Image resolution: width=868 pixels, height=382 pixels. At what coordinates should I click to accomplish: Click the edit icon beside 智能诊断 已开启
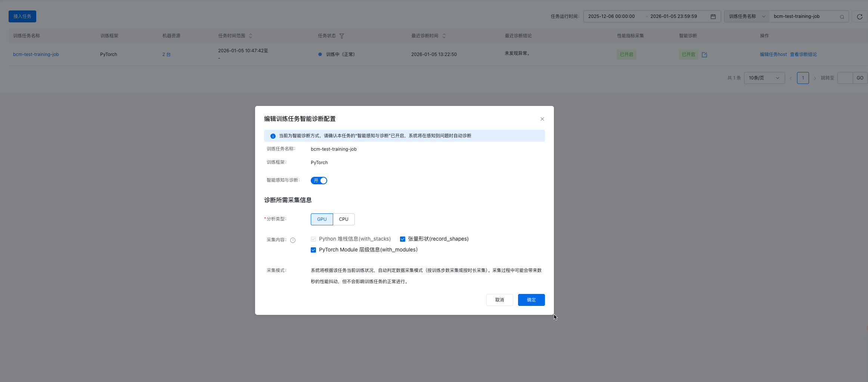[704, 54]
